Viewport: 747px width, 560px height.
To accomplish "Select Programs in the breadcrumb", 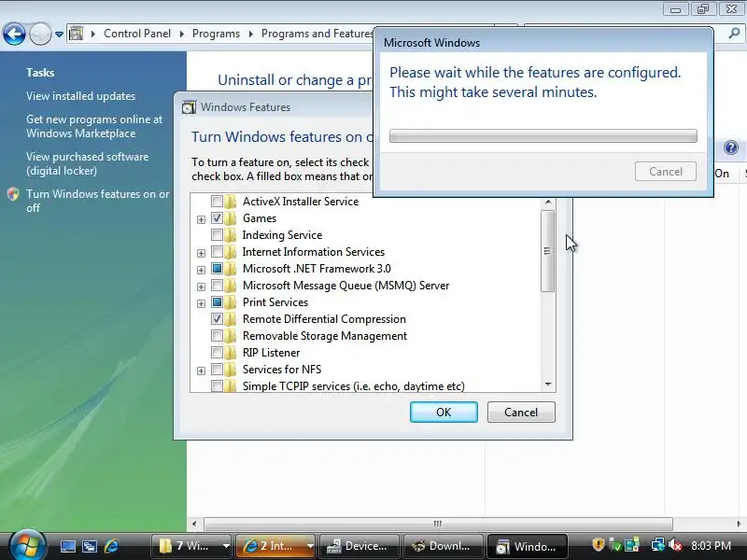I will [216, 34].
